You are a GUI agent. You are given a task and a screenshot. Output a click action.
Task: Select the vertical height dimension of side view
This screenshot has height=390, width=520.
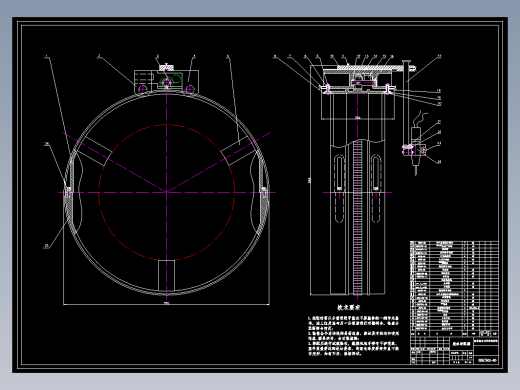point(310,180)
